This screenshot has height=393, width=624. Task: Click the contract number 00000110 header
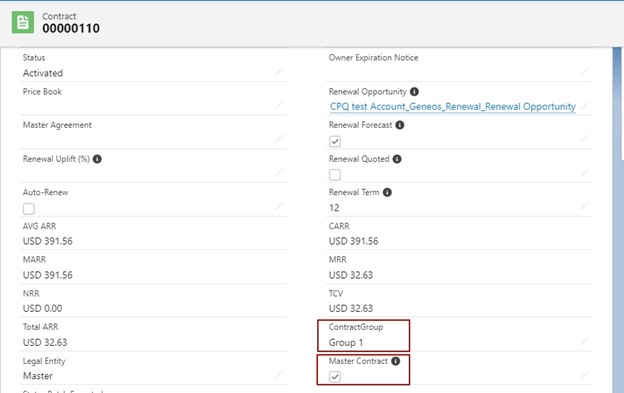[71, 28]
